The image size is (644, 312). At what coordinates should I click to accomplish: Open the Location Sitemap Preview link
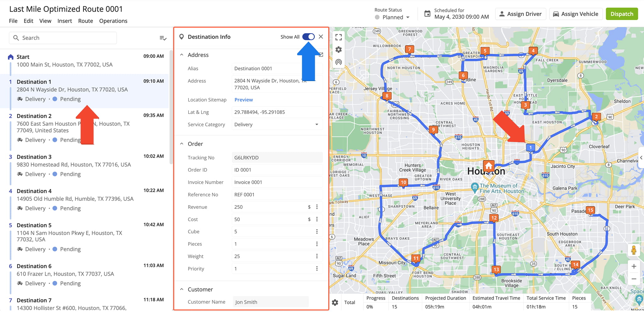243,100
